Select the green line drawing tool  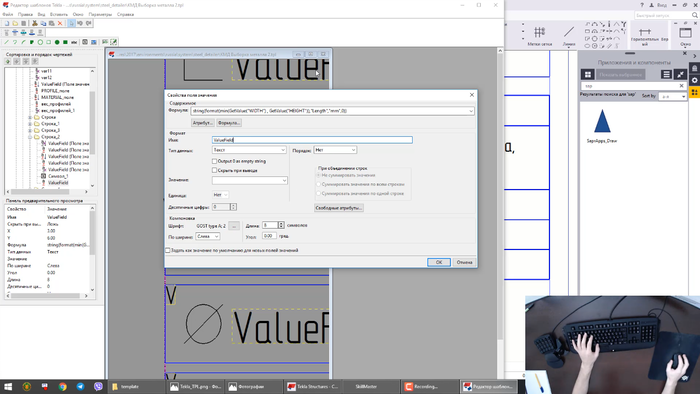coord(6,42)
